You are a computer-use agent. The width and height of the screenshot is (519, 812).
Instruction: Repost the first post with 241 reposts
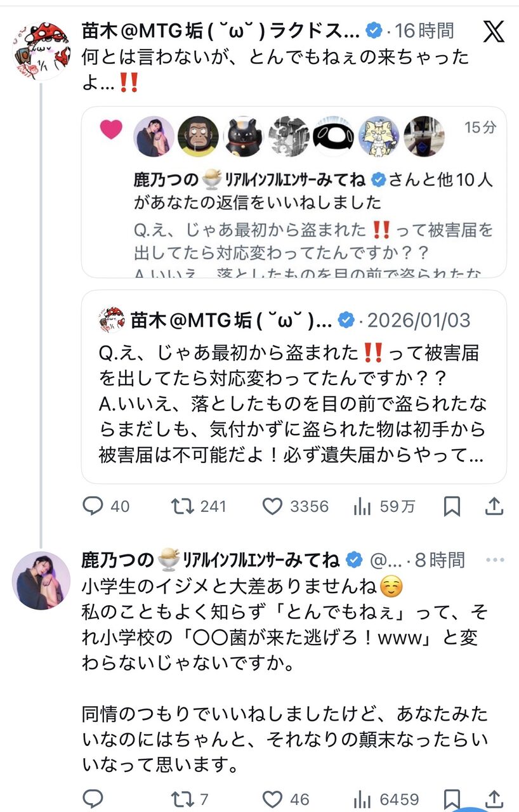click(x=183, y=506)
